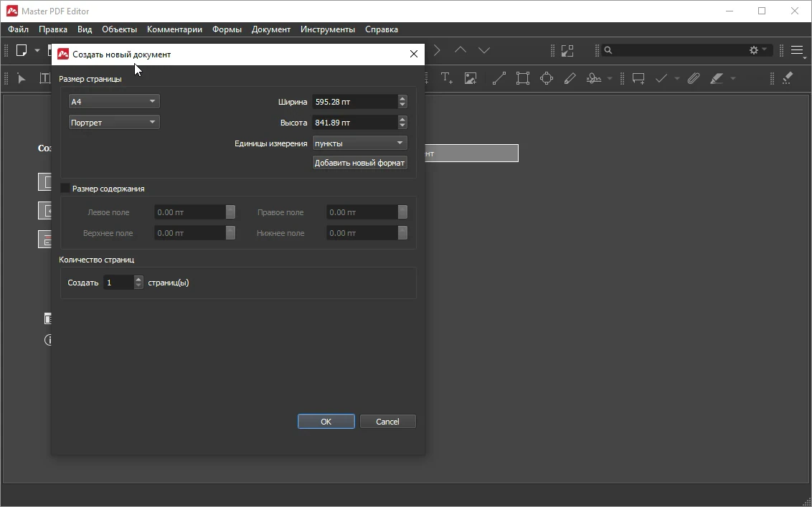Click the eraser tool at toolbar end
The width and height of the screenshot is (812, 507).
point(788,79)
